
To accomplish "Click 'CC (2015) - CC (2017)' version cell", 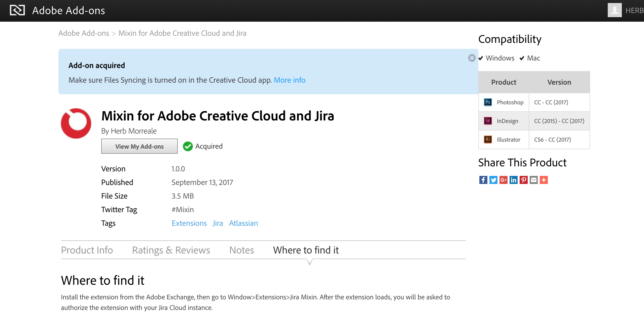I will coord(559,121).
